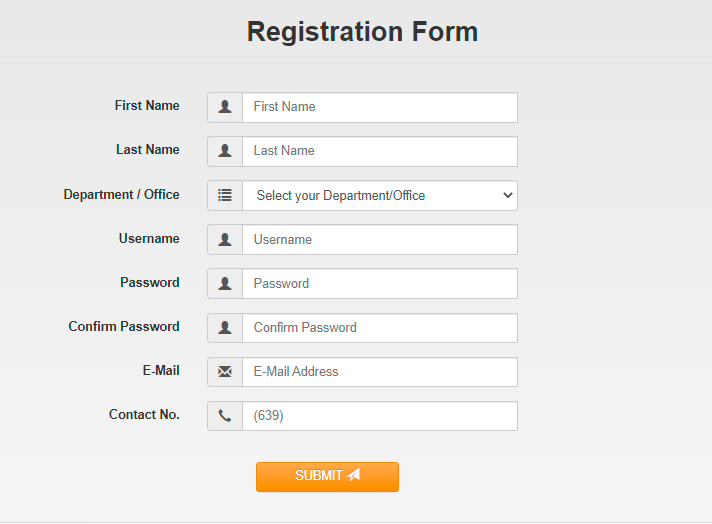Click the envelope icon beside E-Mail field
Image resolution: width=712 pixels, height=524 pixels.
pos(225,372)
